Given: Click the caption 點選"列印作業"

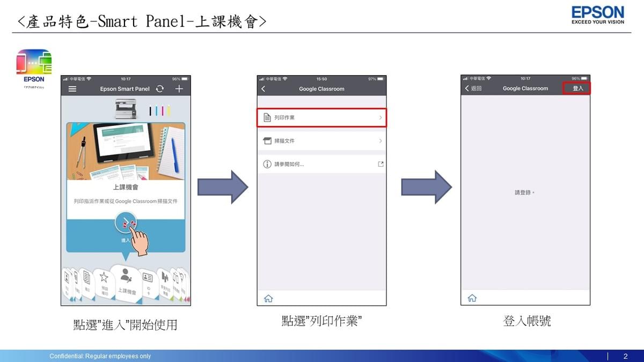Looking at the screenshot, I should [321, 321].
